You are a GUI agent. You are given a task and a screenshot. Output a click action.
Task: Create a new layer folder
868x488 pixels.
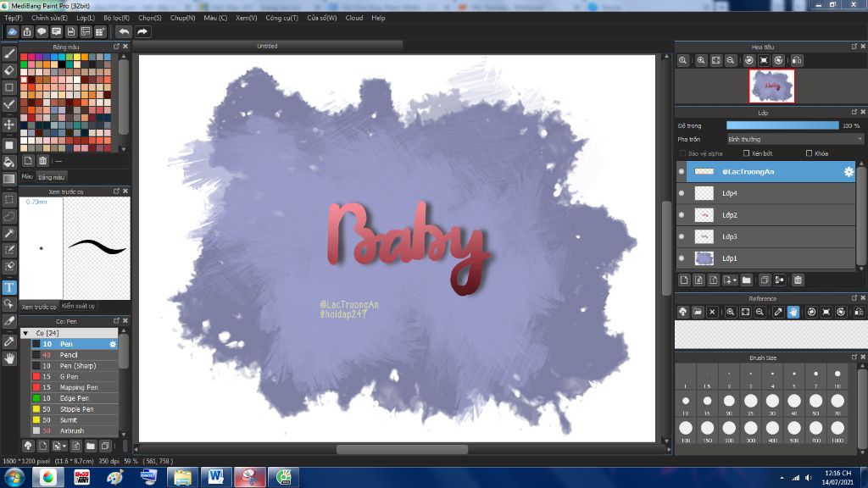(x=746, y=280)
